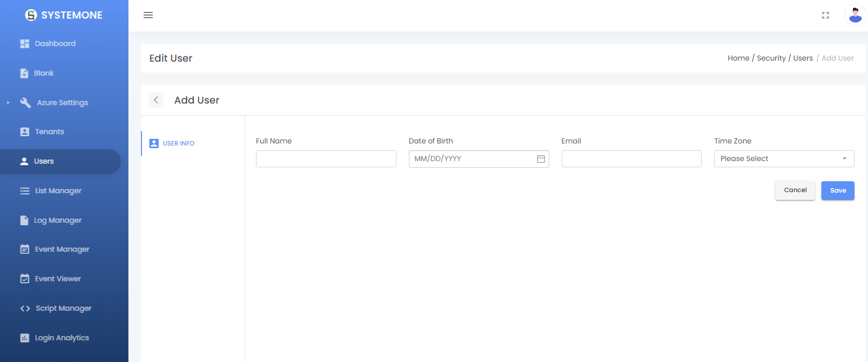Click the Full Name input field
The width and height of the screenshot is (868, 362).
coord(326,159)
